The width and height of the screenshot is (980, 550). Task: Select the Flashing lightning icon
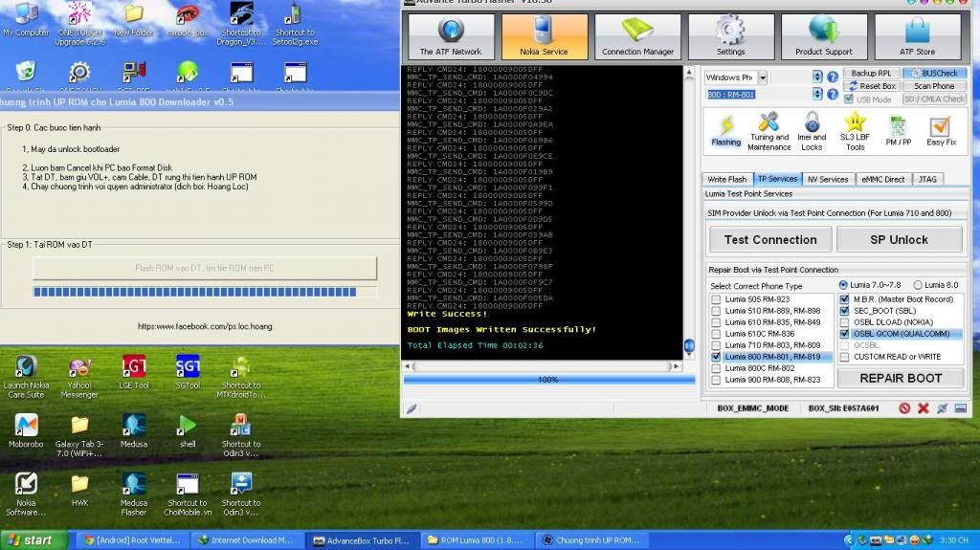pyautogui.click(x=725, y=131)
